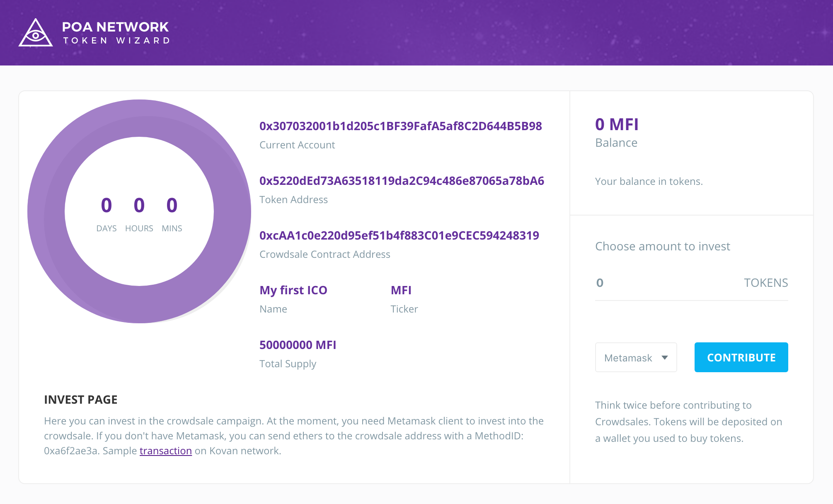
Task: Click 'Choose amount to invest' label
Action: click(662, 246)
